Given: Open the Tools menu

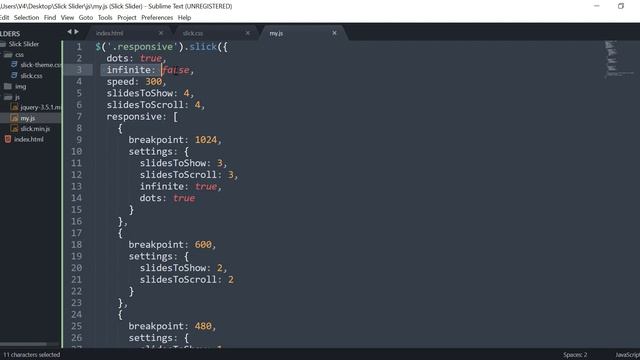Looking at the screenshot, I should tap(105, 18).
